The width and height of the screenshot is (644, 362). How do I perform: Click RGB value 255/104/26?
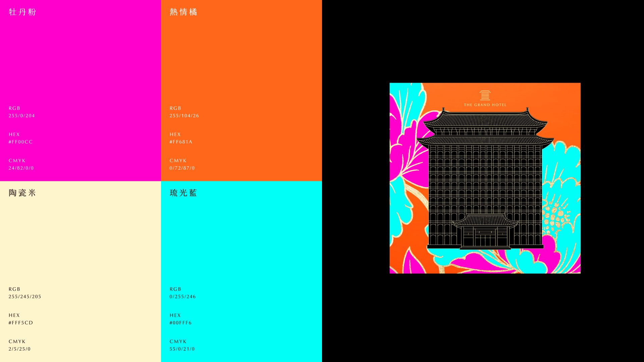184,116
